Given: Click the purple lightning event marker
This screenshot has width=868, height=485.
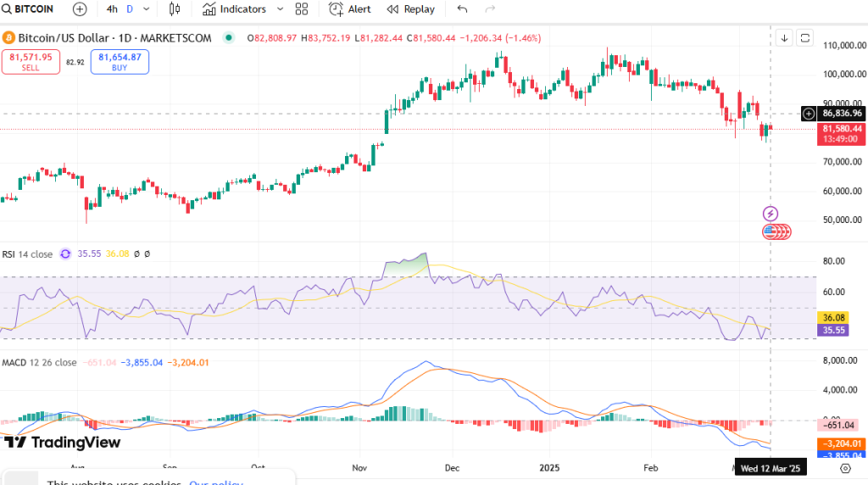Looking at the screenshot, I should click(770, 213).
